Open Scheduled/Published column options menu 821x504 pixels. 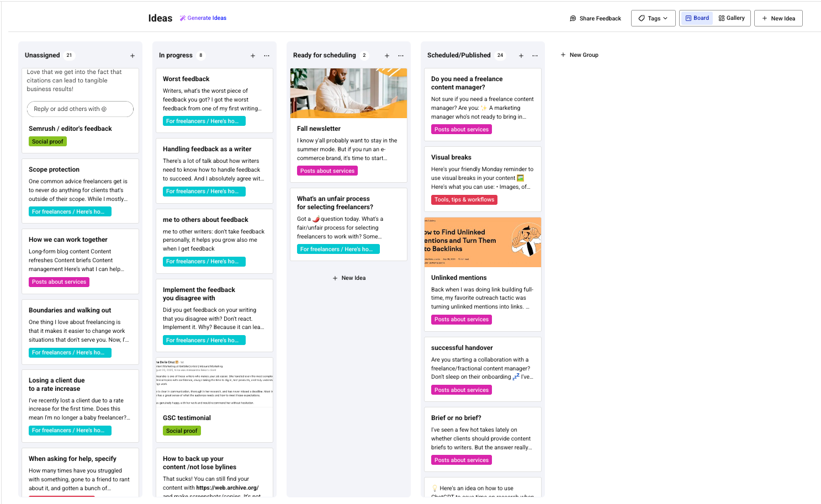click(535, 56)
